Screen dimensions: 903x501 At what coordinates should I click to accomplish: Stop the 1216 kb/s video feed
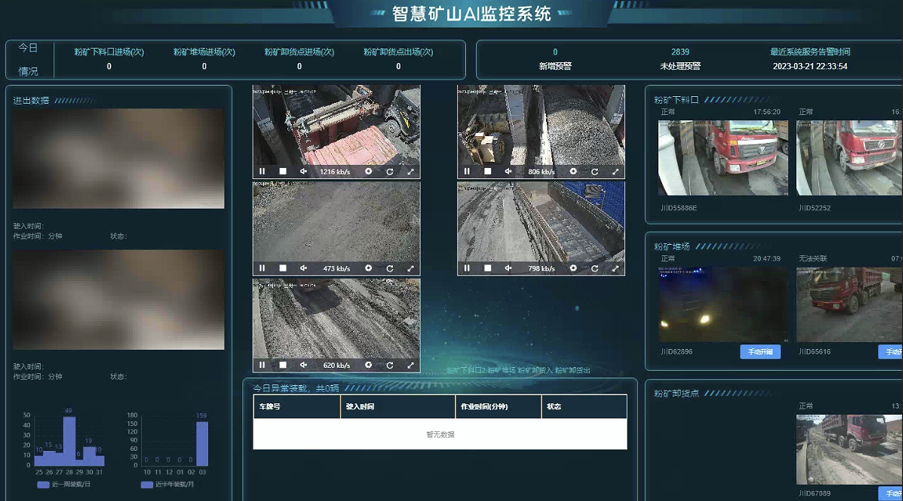coord(283,171)
